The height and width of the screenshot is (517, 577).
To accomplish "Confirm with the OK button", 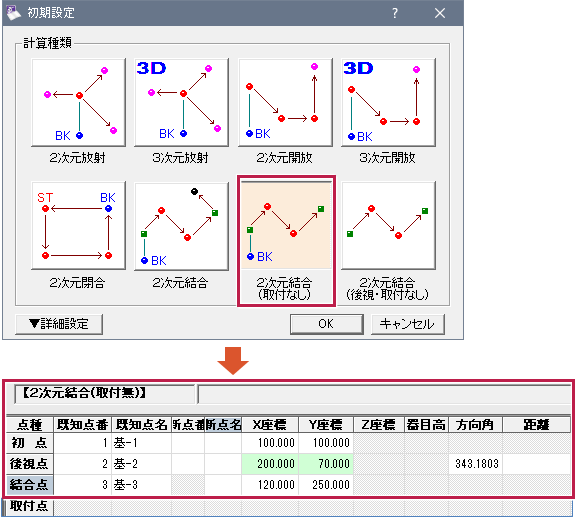I will pos(327,324).
